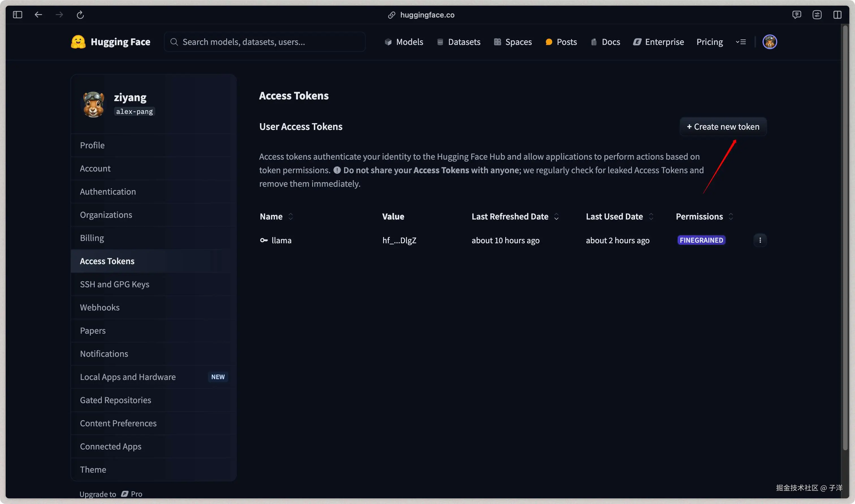Screen dimensions: 855x504
Task: Go back using browser back arrow
Action: [x=38, y=15]
